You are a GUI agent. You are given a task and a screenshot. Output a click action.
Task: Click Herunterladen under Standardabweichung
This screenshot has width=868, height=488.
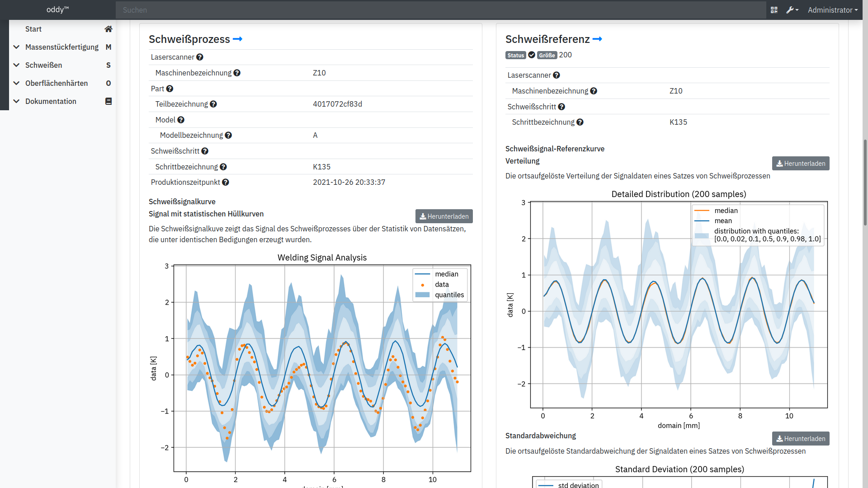click(x=801, y=438)
